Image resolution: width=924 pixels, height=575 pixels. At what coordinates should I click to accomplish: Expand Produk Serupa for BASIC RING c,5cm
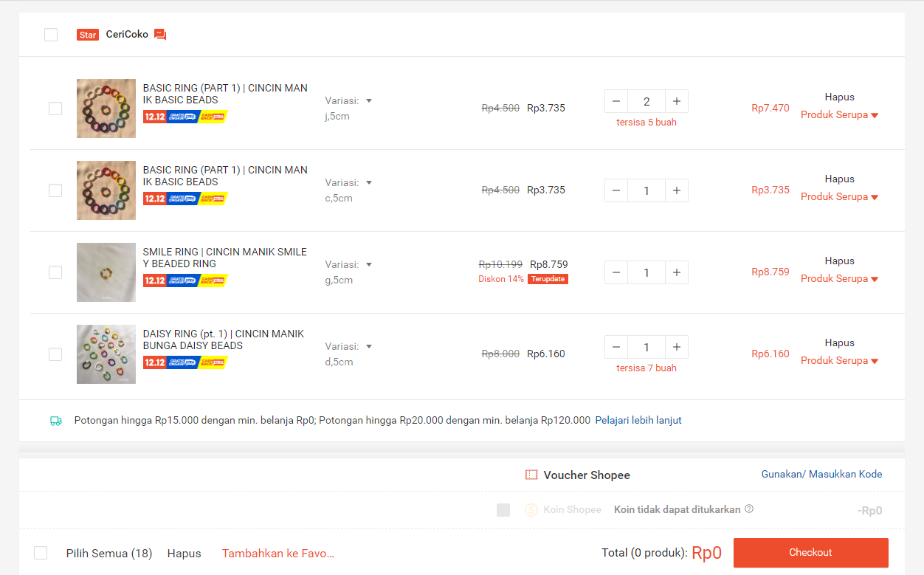pos(840,197)
